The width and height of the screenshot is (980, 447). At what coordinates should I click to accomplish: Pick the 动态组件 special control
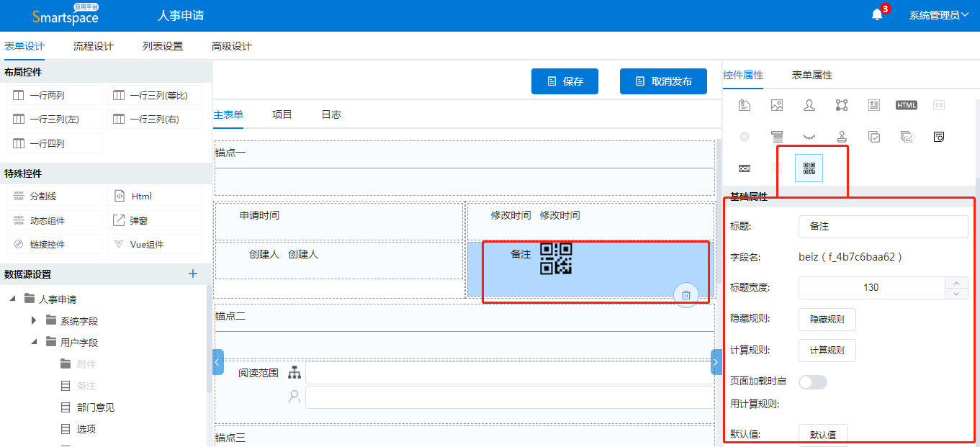55,220
